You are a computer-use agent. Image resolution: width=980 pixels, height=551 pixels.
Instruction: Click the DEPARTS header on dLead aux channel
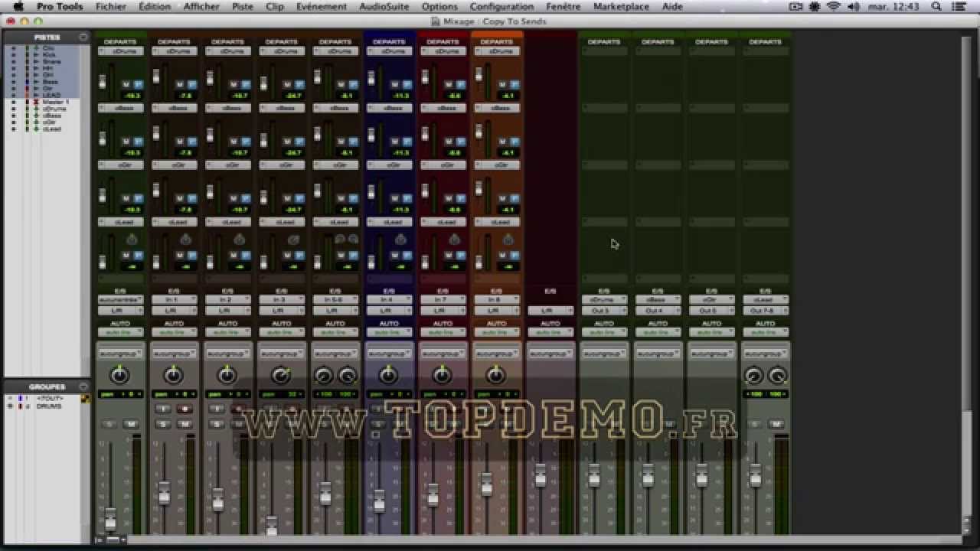[x=765, y=41]
